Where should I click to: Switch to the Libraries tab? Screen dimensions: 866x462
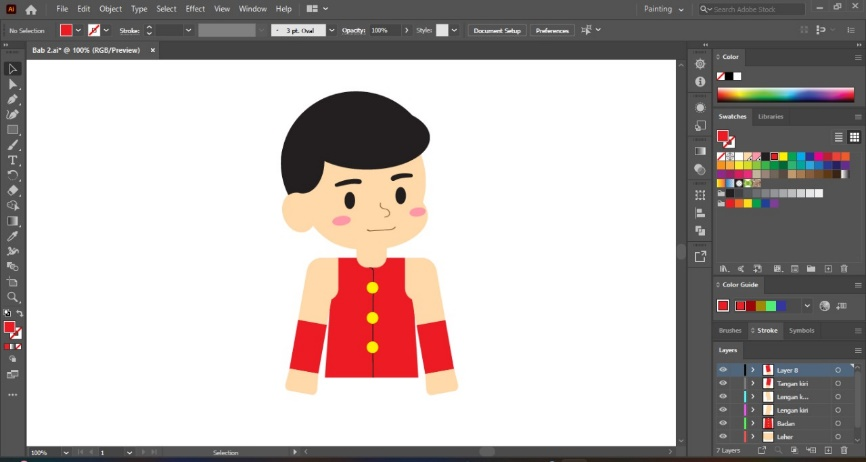tap(770, 116)
